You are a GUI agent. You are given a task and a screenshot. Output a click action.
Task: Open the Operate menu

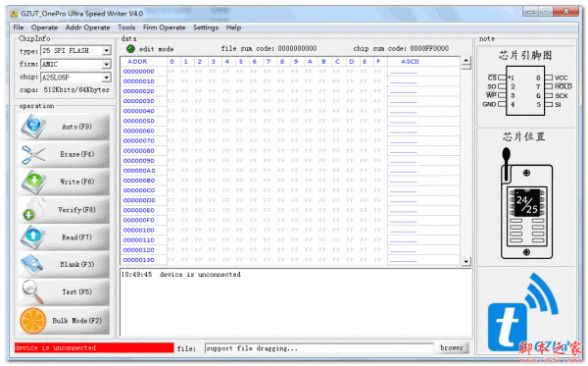point(44,27)
